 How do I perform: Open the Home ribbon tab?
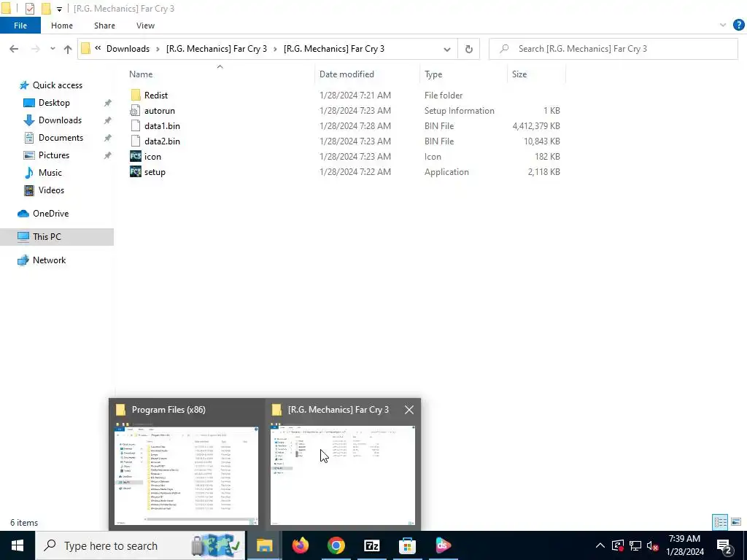[x=62, y=26]
